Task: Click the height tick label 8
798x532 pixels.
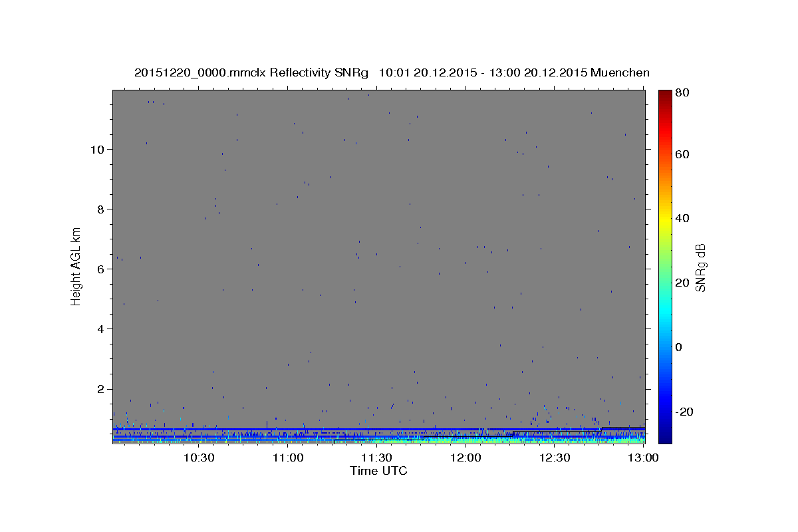Action: click(102, 209)
